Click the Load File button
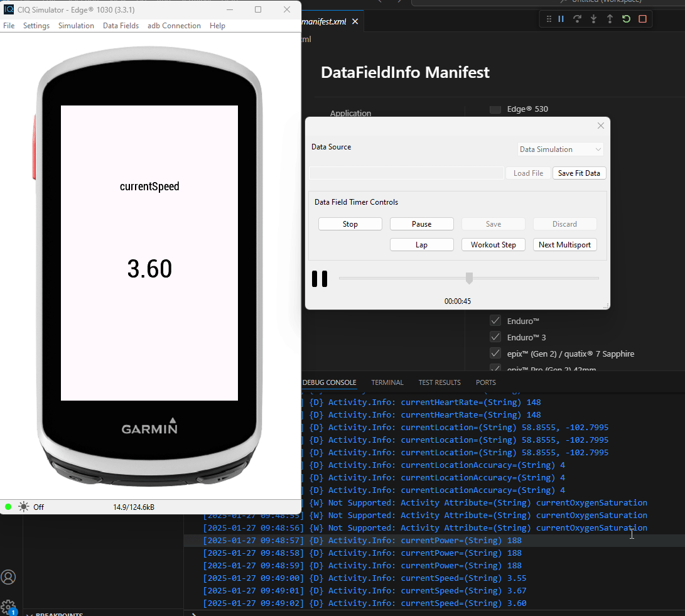This screenshot has width=685, height=616. (x=528, y=173)
